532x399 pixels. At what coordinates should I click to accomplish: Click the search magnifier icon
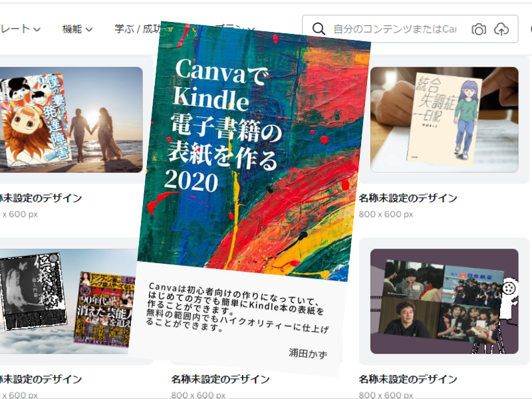point(317,29)
